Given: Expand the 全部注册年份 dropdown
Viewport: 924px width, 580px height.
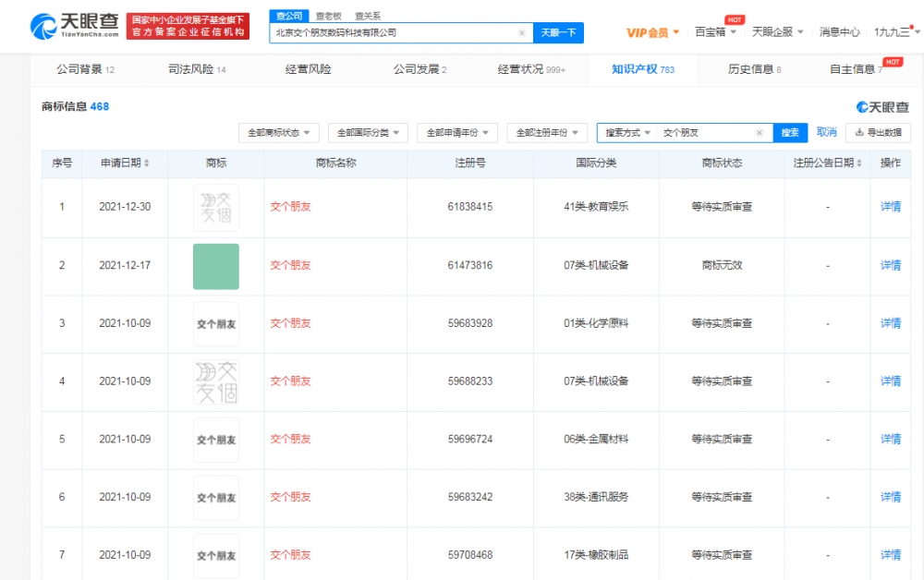Looking at the screenshot, I should pos(547,132).
